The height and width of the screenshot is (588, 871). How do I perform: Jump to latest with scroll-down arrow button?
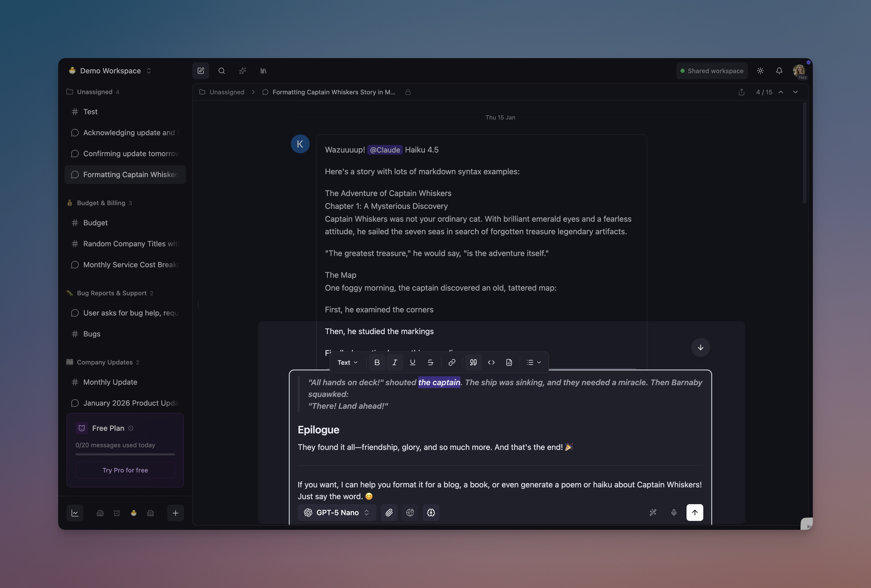[700, 347]
